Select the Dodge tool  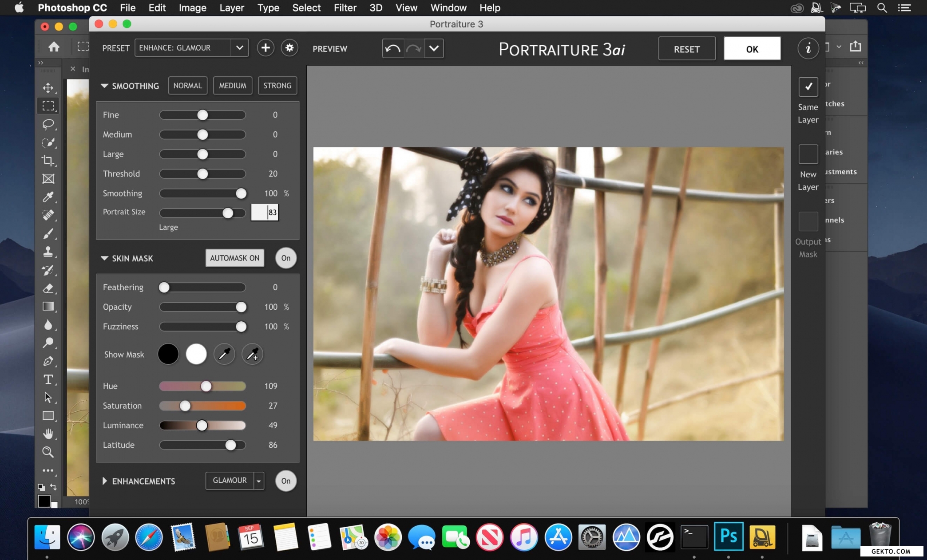coord(48,343)
